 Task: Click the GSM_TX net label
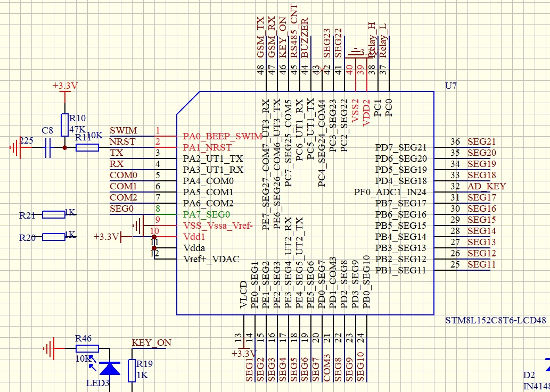pyautogui.click(x=260, y=37)
